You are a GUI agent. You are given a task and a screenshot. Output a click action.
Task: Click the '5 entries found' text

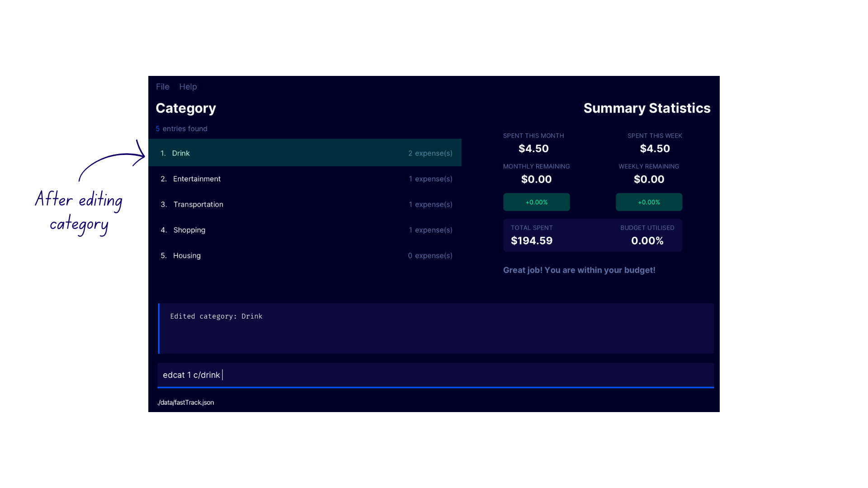click(182, 129)
